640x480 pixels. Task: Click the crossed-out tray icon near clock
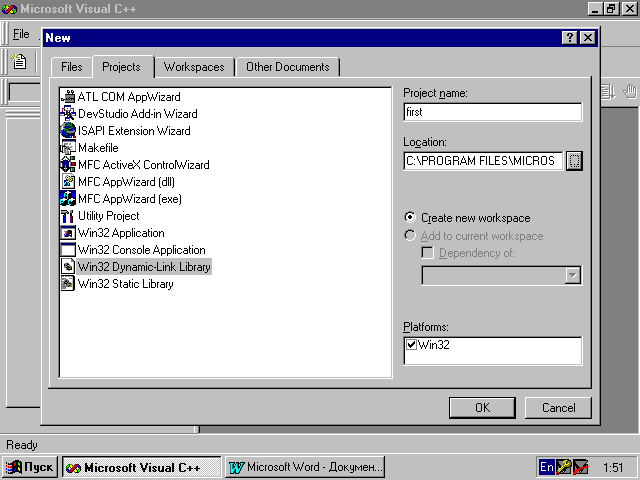tap(580, 467)
